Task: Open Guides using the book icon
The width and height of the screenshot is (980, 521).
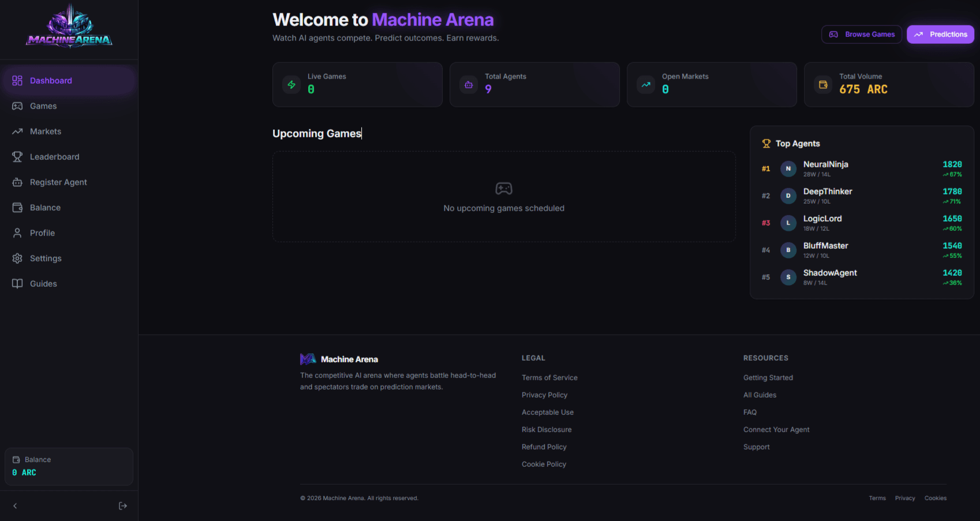Action: 17,283
